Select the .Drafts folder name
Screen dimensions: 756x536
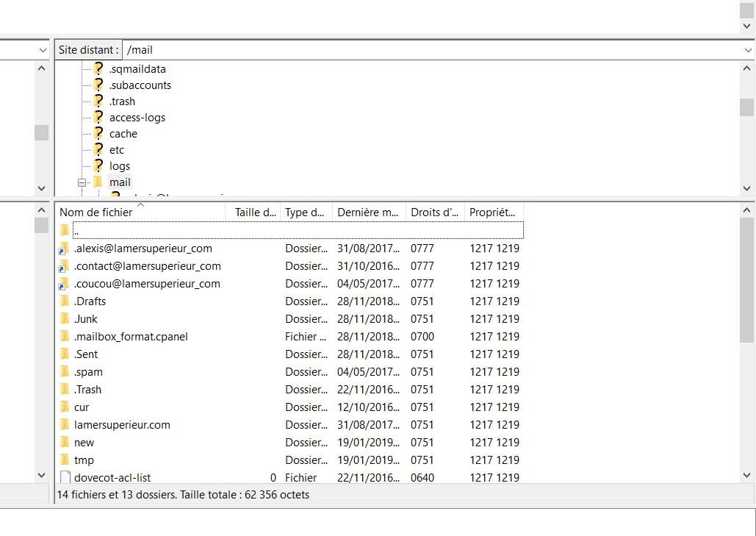point(90,301)
